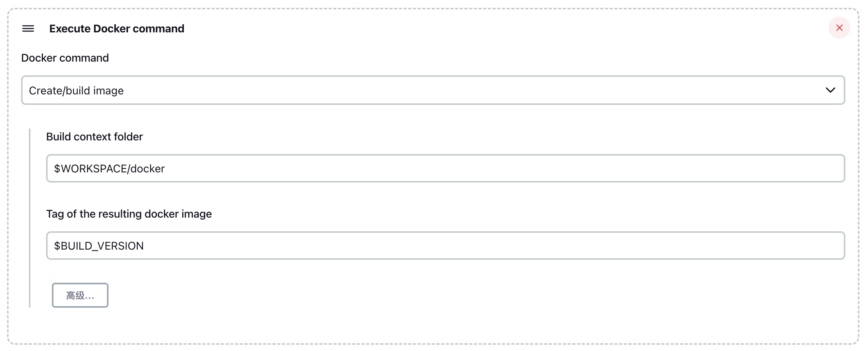The image size is (868, 351).
Task: Click empty area right of 高级 button
Action: pyautogui.click(x=468, y=295)
